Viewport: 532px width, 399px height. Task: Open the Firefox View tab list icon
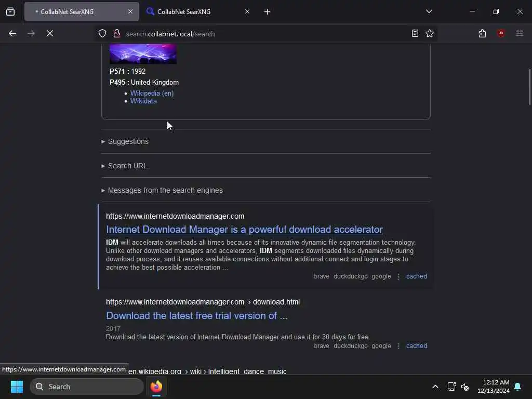[10, 11]
